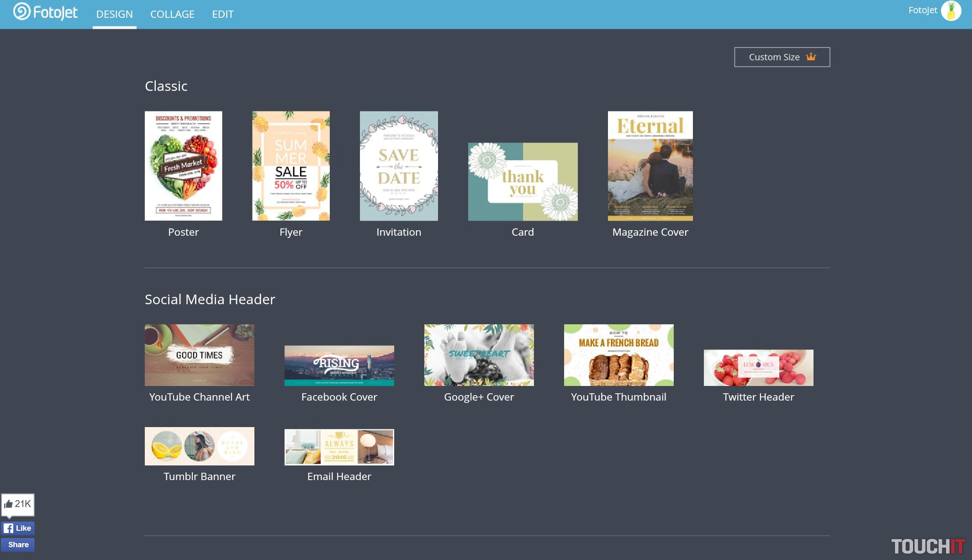Click the crown icon in Custom Size
This screenshot has width=972, height=560.
[x=811, y=57]
